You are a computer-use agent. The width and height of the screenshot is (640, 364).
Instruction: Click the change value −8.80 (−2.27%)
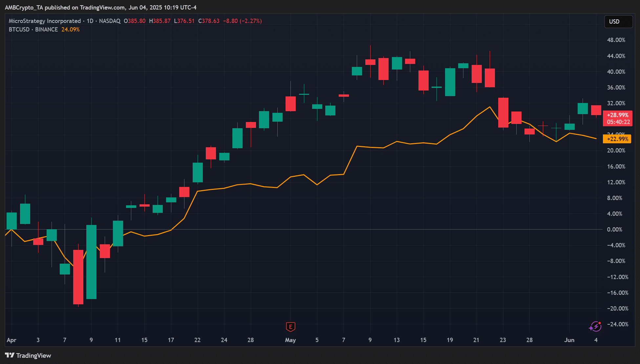pos(243,21)
